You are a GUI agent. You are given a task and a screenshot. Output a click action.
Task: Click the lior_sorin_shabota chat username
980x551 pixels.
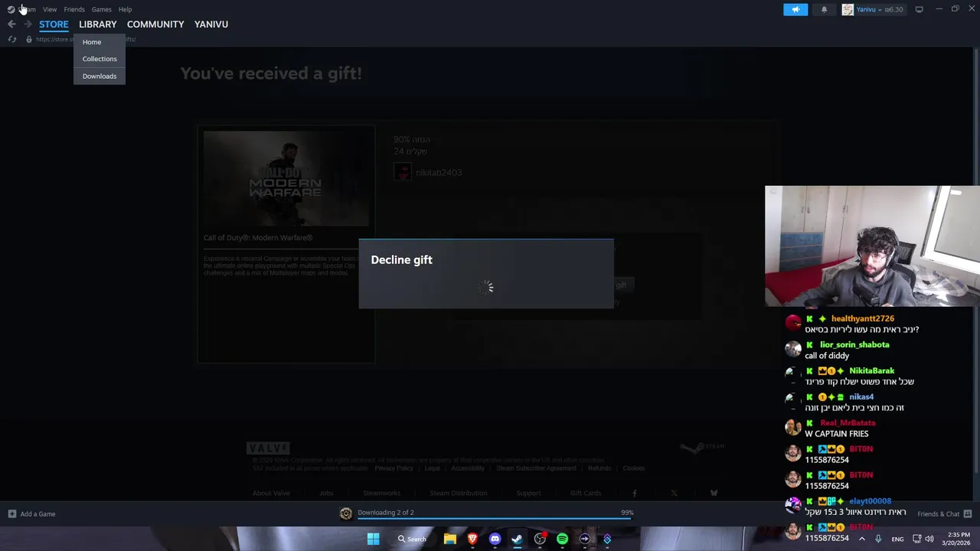tap(854, 345)
